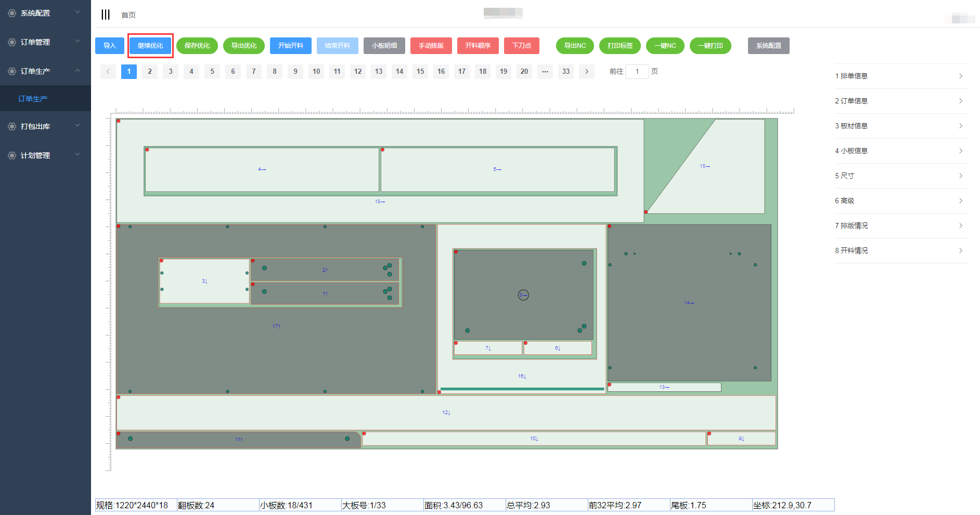Click the 打包出库 sidebar icon
This screenshot has width=980, height=515.
[12, 126]
